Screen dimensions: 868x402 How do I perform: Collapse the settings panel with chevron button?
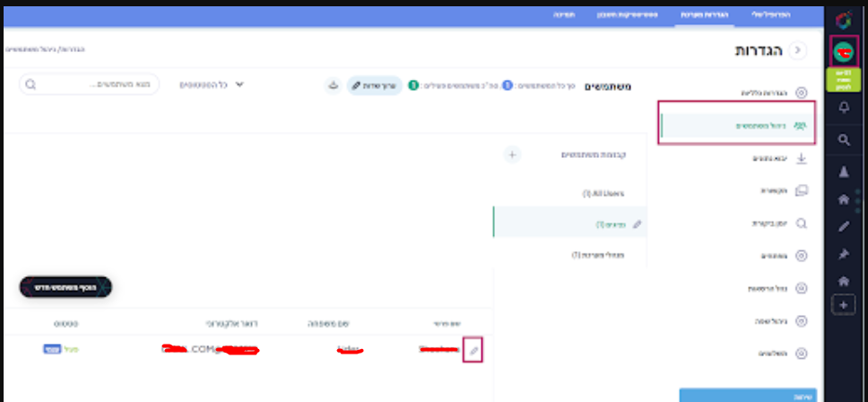pyautogui.click(x=798, y=51)
